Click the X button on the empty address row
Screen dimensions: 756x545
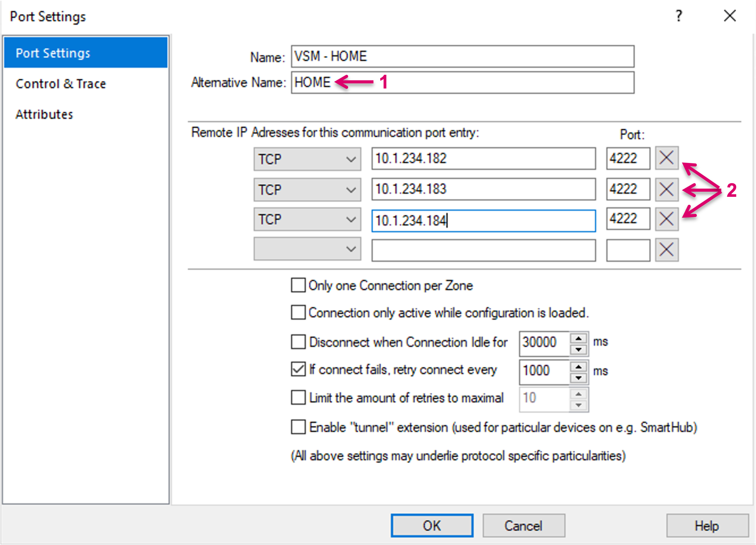(666, 250)
